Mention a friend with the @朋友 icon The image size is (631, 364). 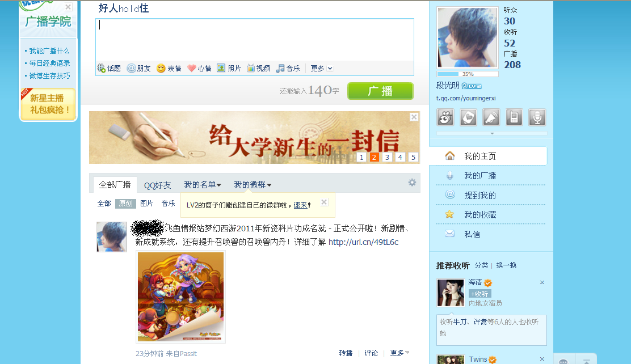pos(139,69)
